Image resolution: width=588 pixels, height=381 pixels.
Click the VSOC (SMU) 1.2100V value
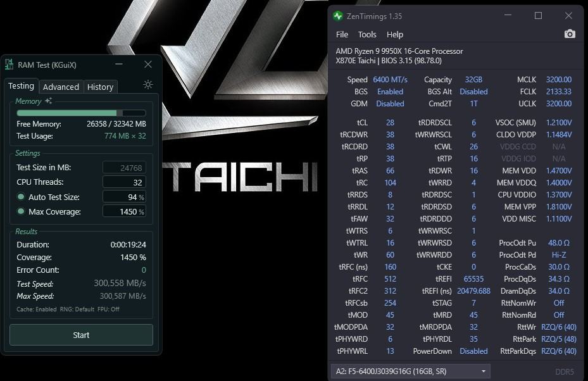click(x=559, y=123)
